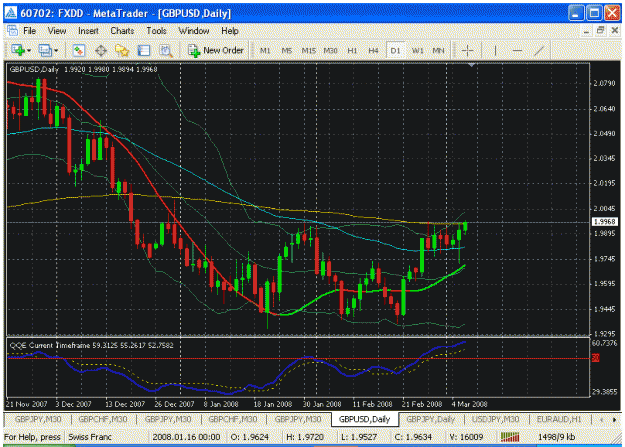Toggle the Terminal window icon

point(144,50)
